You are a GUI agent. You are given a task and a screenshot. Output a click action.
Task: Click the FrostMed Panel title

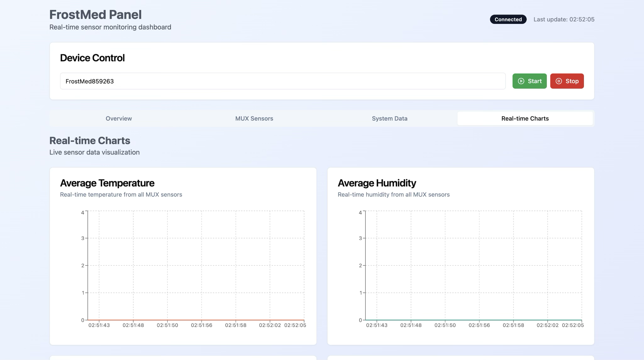(x=95, y=15)
